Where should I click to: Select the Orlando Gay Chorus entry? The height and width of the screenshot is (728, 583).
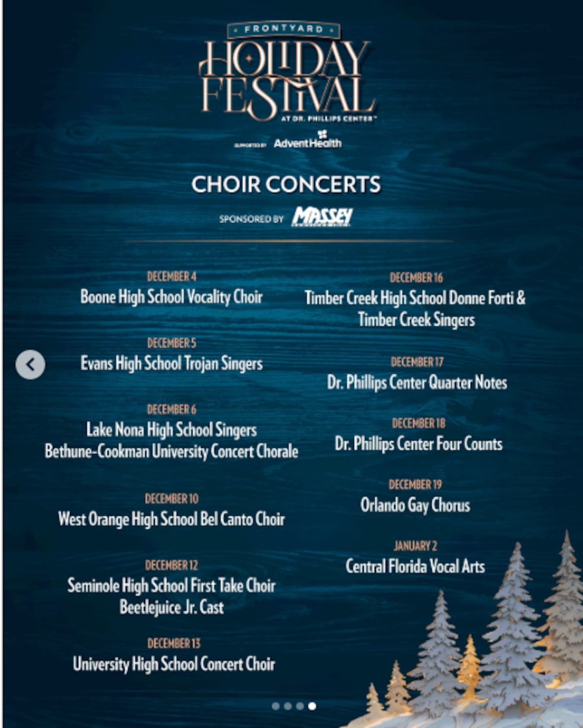click(415, 506)
